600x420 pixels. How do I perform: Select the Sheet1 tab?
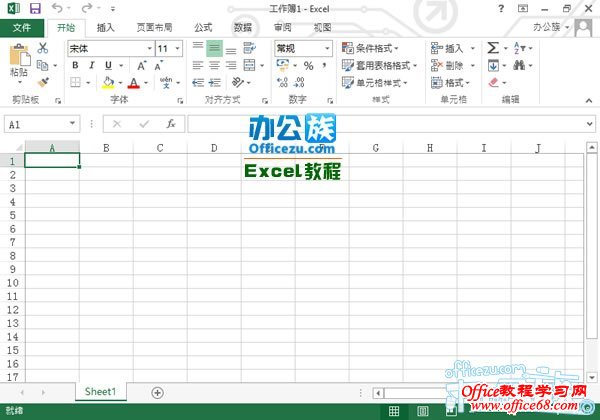tap(100, 392)
